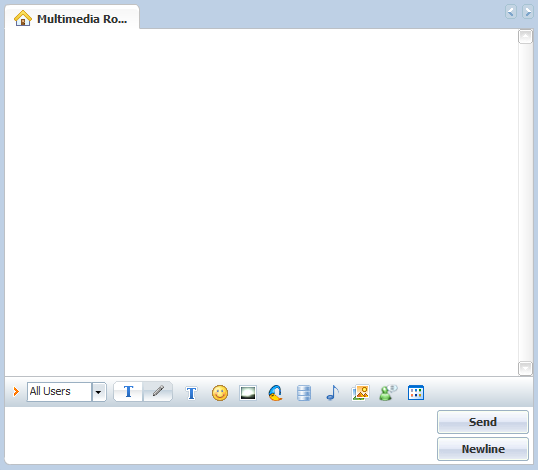
Task: Click the insert picture icon
Action: click(x=360, y=393)
